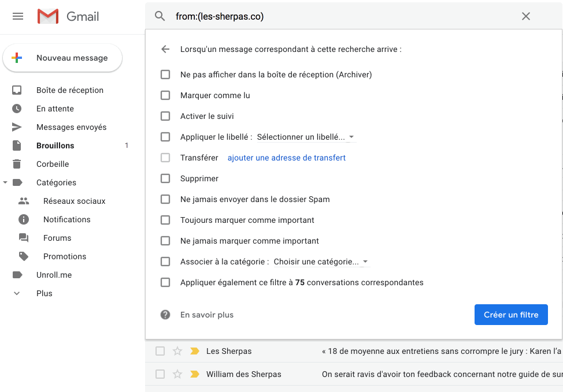Open the Sélectionner un libellé dropdown
The height and width of the screenshot is (392, 563).
pos(305,137)
